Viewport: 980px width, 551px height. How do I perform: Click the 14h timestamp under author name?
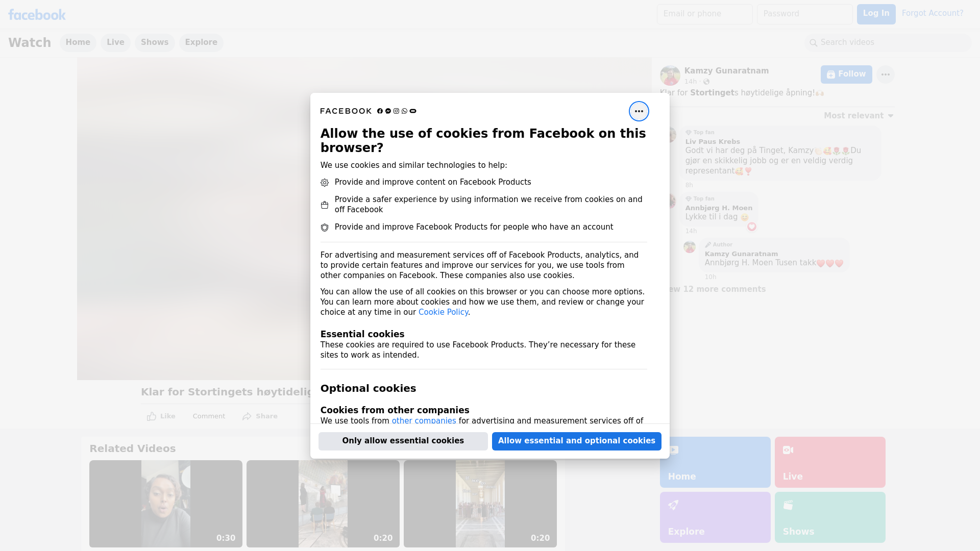[691, 82]
